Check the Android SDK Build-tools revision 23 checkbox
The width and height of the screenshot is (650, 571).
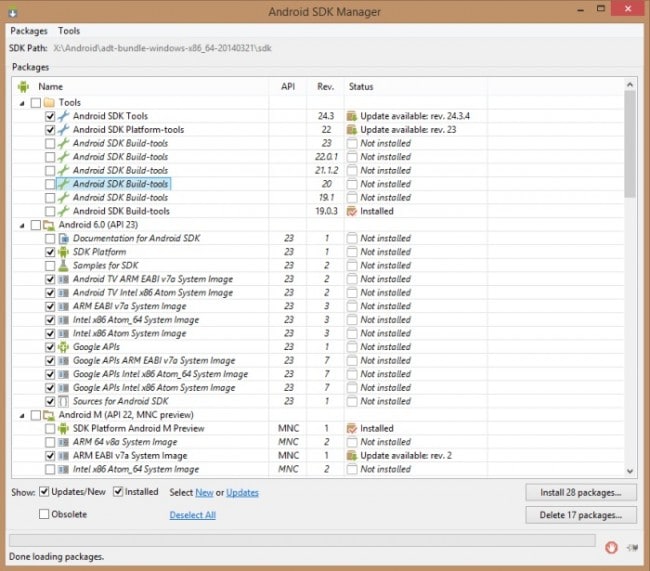50,143
